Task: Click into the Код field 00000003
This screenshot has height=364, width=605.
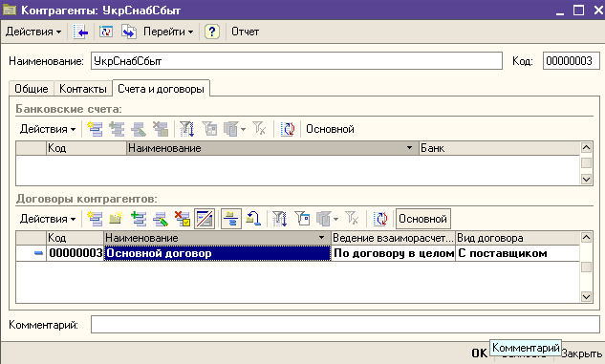Action: pyautogui.click(x=571, y=61)
